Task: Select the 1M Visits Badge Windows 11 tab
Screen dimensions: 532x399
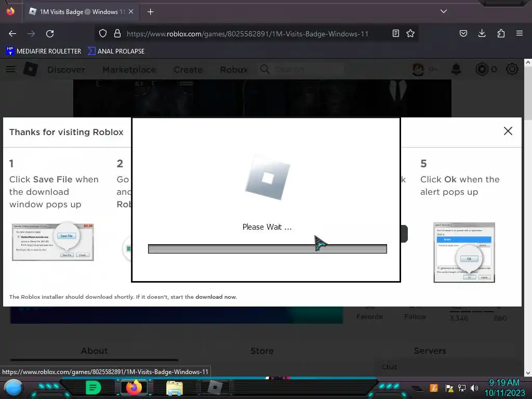Action: pos(81,12)
